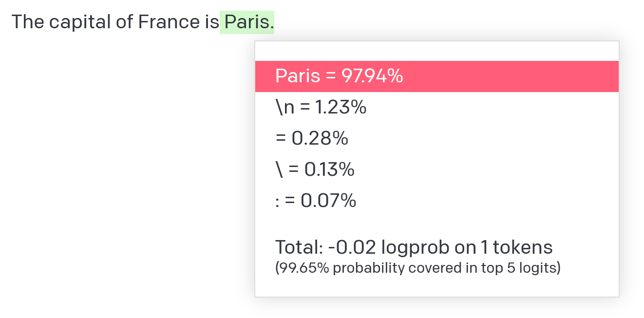Choose the "\n = 1.23%" token option

321,107
